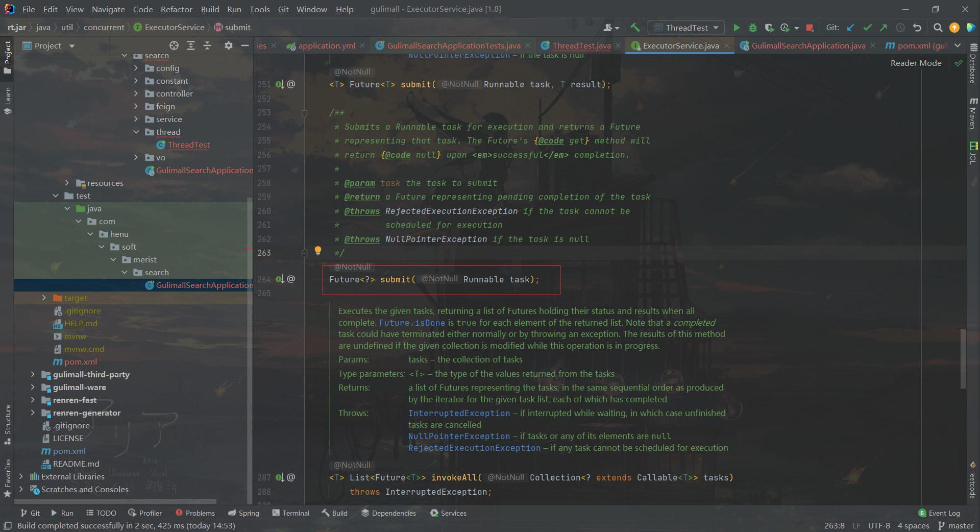The image size is (980, 532).
Task: Click the UTF-8 encoding status entry
Action: tap(879, 526)
